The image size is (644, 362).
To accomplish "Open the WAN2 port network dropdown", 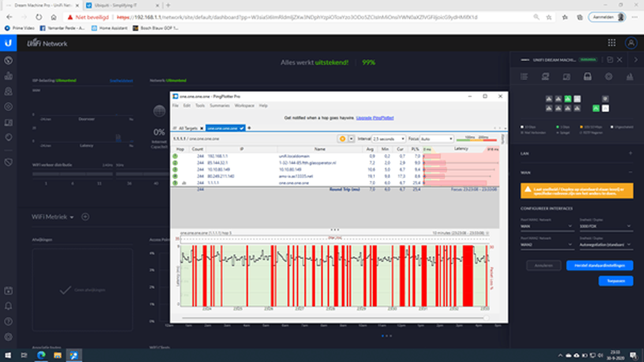I will point(547,245).
